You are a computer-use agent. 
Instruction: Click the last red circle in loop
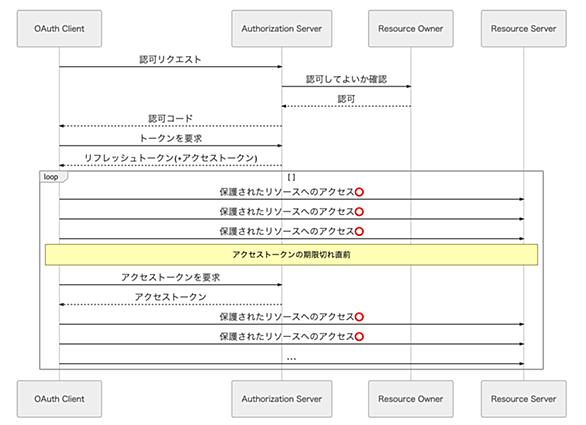(x=359, y=337)
